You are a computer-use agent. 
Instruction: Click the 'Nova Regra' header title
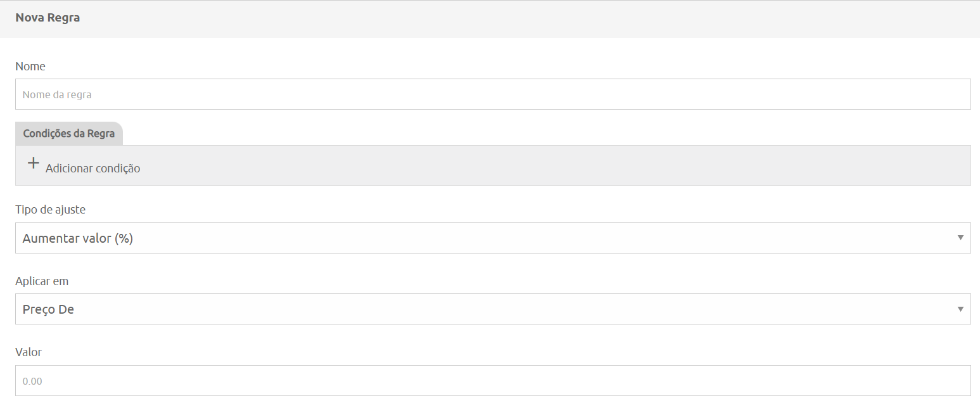(x=48, y=18)
